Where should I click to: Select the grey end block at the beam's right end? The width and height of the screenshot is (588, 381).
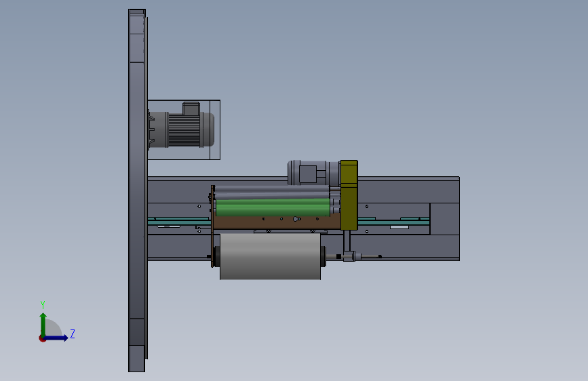point(444,219)
